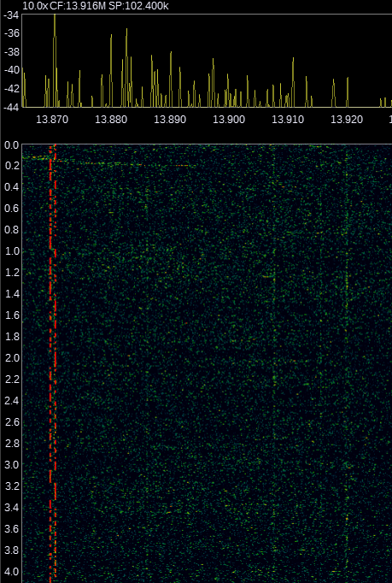Viewport: 392px width, 583px height.
Task: Click the -36 dB level label
Action: (11, 33)
